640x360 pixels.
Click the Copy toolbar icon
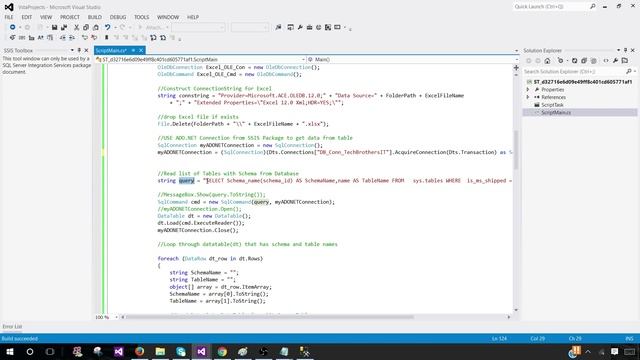86,27
